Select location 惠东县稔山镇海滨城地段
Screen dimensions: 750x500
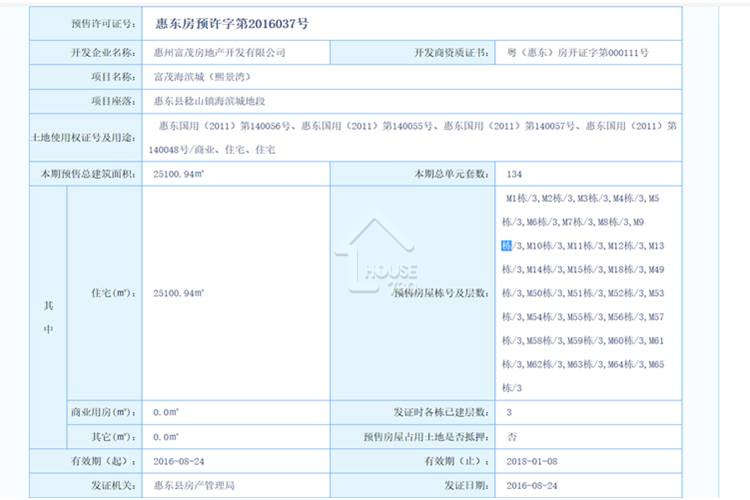point(210,101)
